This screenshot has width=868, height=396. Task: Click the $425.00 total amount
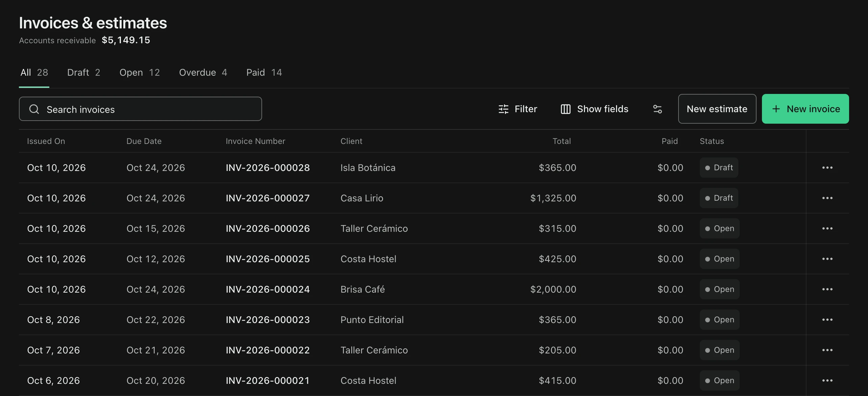(x=557, y=259)
